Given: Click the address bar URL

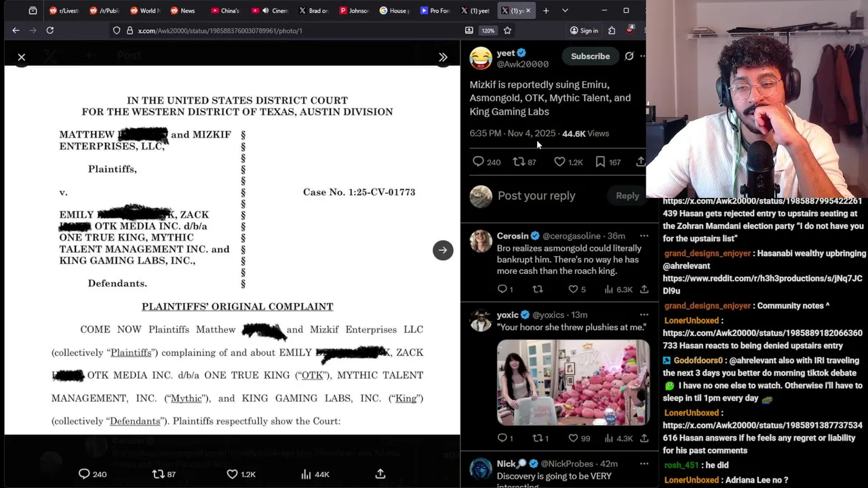Looking at the screenshot, I should point(220,30).
